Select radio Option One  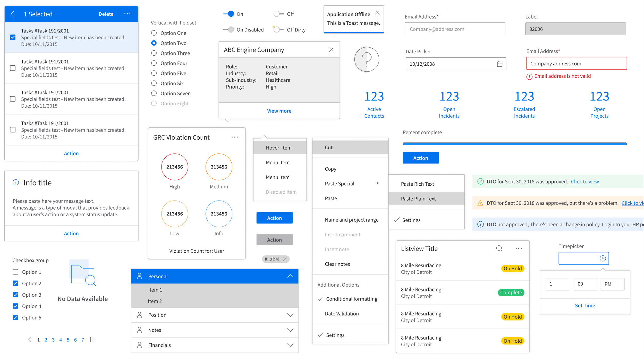tap(154, 33)
